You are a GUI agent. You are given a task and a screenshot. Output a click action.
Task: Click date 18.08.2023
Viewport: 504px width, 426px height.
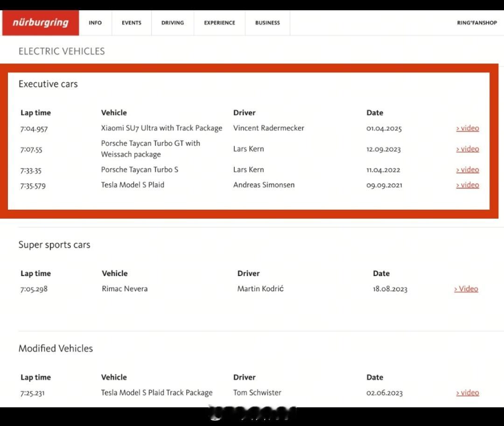pyautogui.click(x=390, y=289)
